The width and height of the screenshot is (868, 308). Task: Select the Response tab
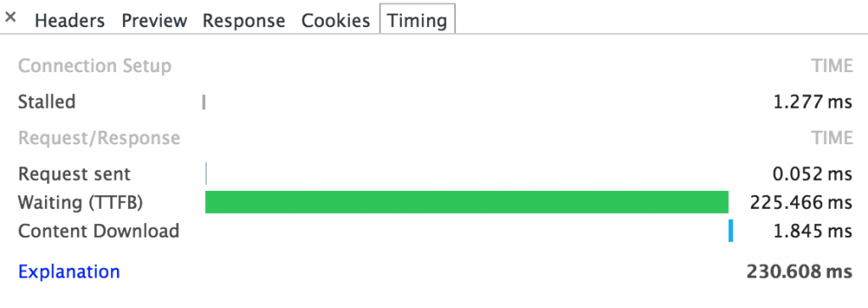[x=243, y=20]
